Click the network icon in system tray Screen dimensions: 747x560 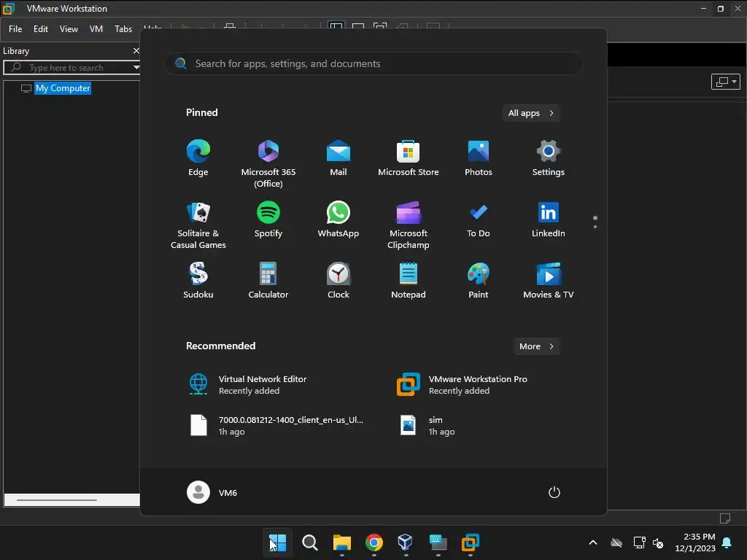coord(639,542)
